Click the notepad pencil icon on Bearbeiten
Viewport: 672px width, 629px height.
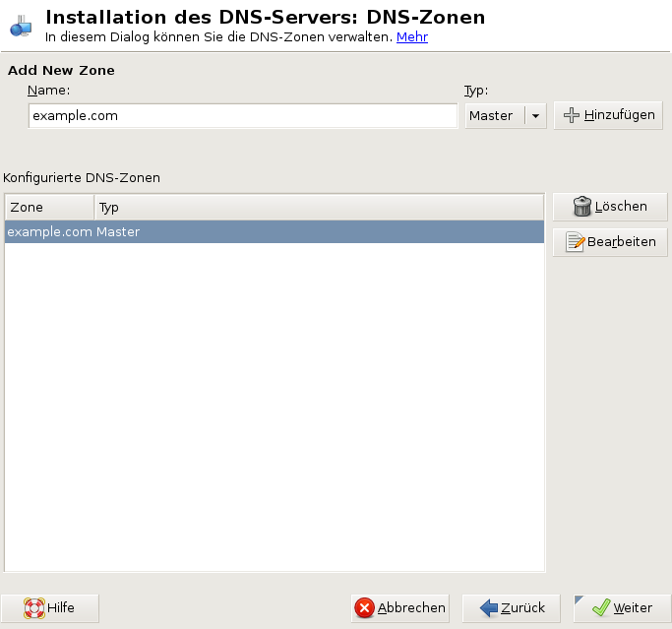(x=577, y=242)
